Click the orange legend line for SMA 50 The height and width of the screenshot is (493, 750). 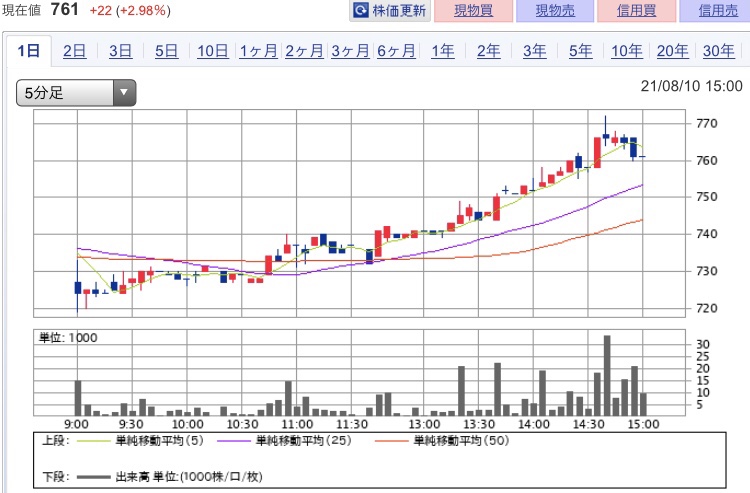pyautogui.click(x=392, y=441)
